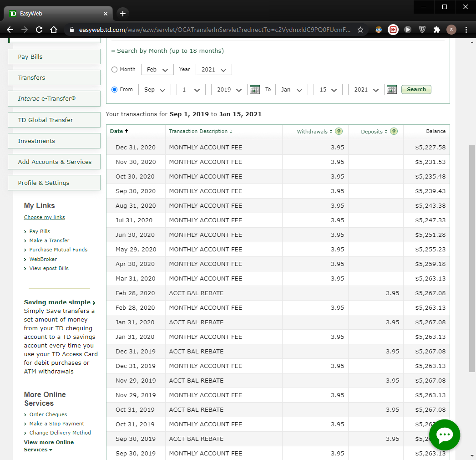Click the Order Cheques link
This screenshot has width=476, height=460.
48,414
